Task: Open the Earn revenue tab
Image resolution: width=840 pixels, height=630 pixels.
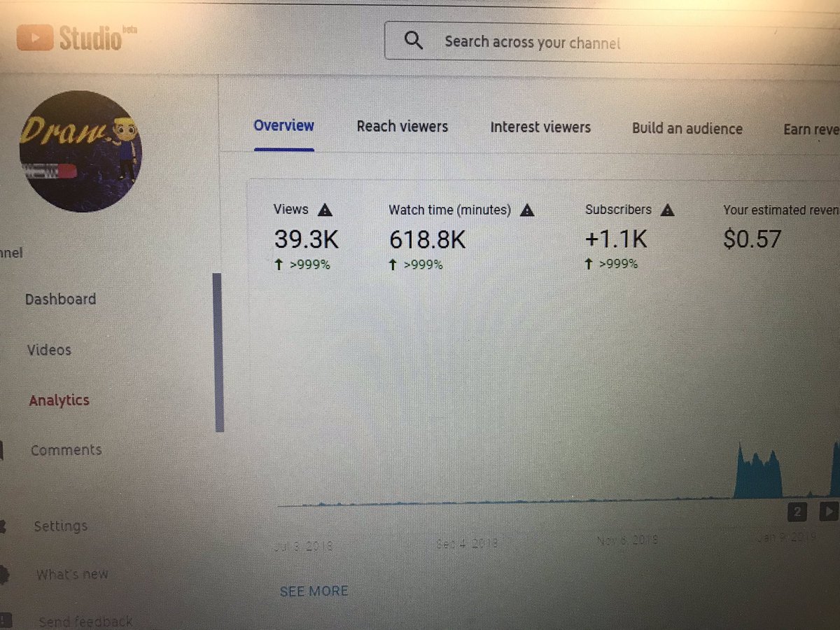Action: coord(811,129)
